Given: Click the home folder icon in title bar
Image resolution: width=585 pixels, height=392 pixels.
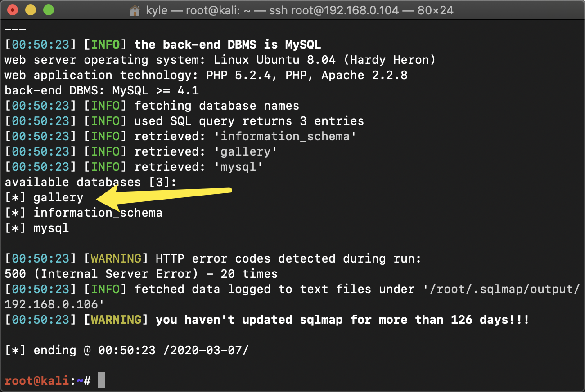Looking at the screenshot, I should click(135, 10).
